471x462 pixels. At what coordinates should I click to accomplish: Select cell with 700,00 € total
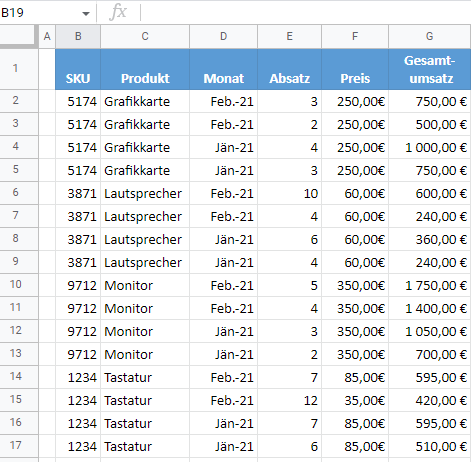click(430, 354)
